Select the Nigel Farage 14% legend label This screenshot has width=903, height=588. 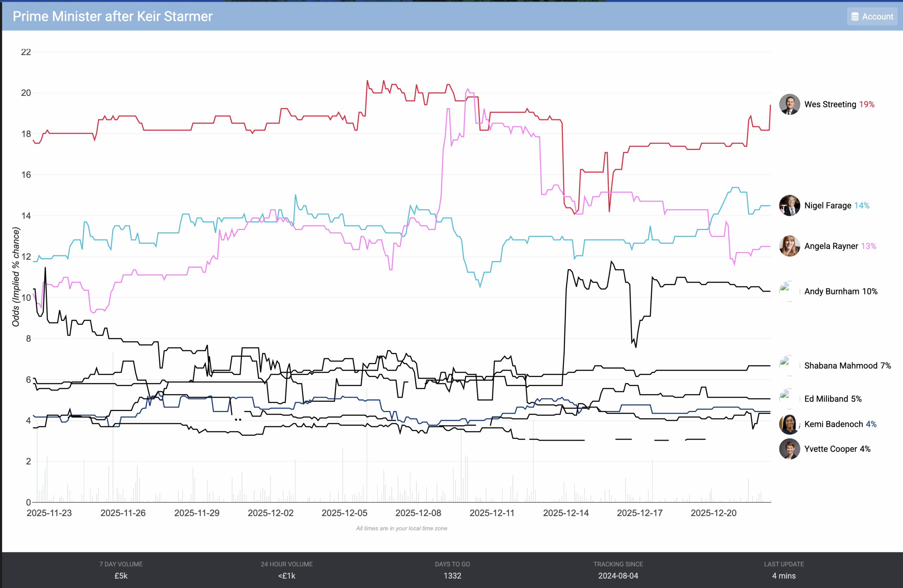(x=837, y=206)
